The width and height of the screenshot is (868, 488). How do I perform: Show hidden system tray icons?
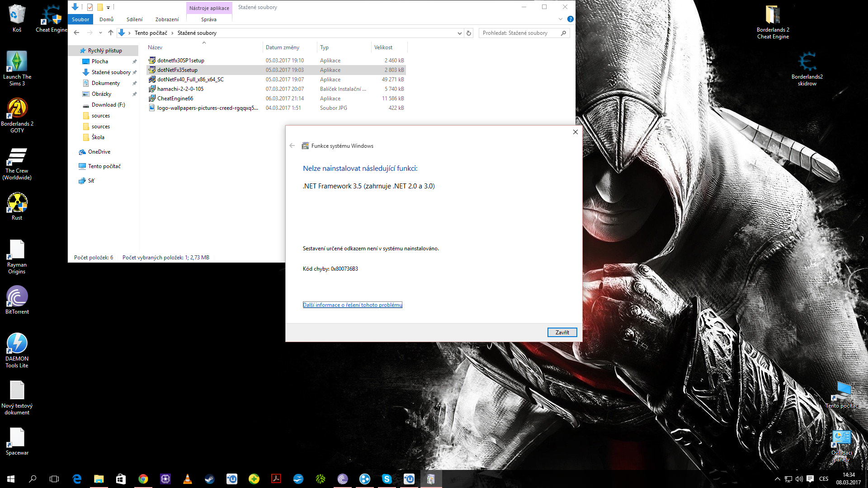tap(777, 479)
